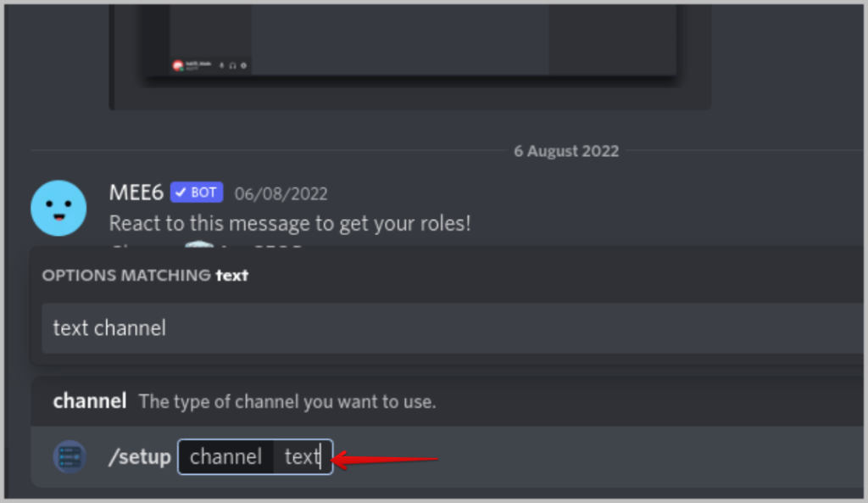868x503 pixels.
Task: Click the headphones icon in the embedded image
Action: 232,65
